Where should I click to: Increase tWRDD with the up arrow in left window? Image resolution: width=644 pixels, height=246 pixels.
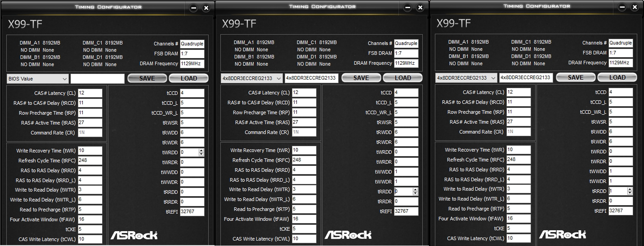[201, 151]
